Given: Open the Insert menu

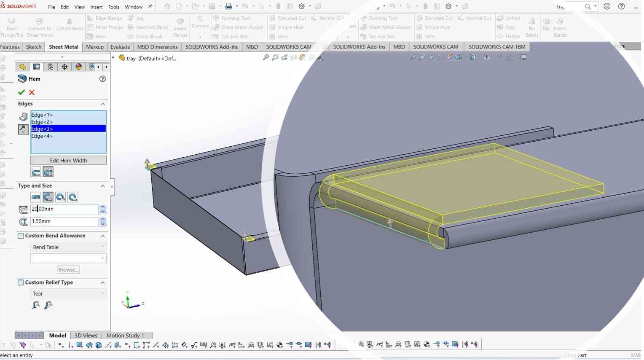Looking at the screenshot, I should (97, 7).
